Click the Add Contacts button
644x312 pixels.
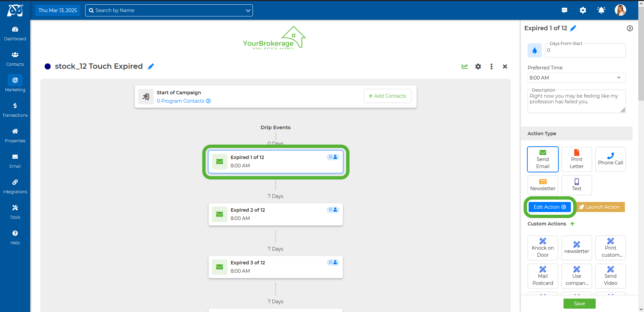click(x=387, y=96)
